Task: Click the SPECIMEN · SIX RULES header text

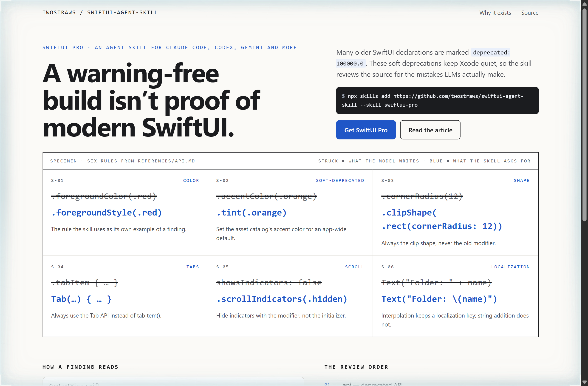Action: (123, 161)
